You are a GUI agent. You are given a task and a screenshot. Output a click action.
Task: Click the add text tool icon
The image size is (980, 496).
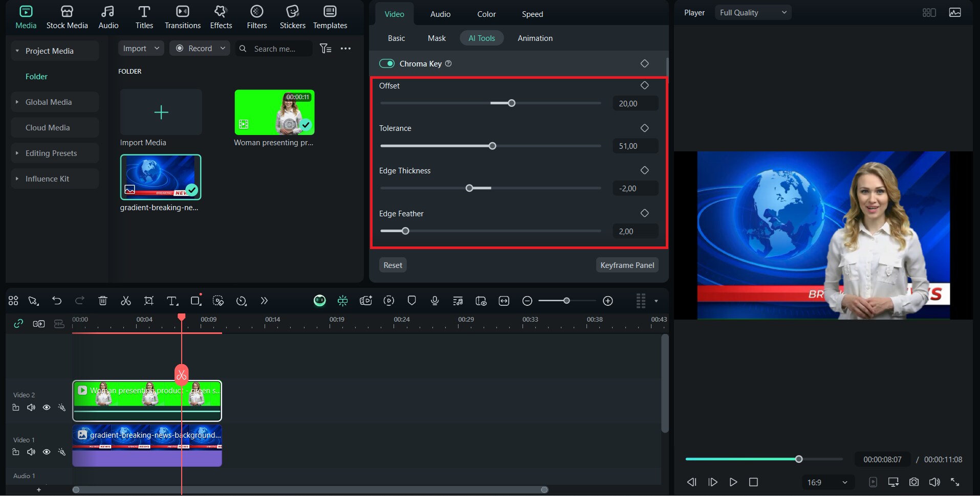point(172,301)
